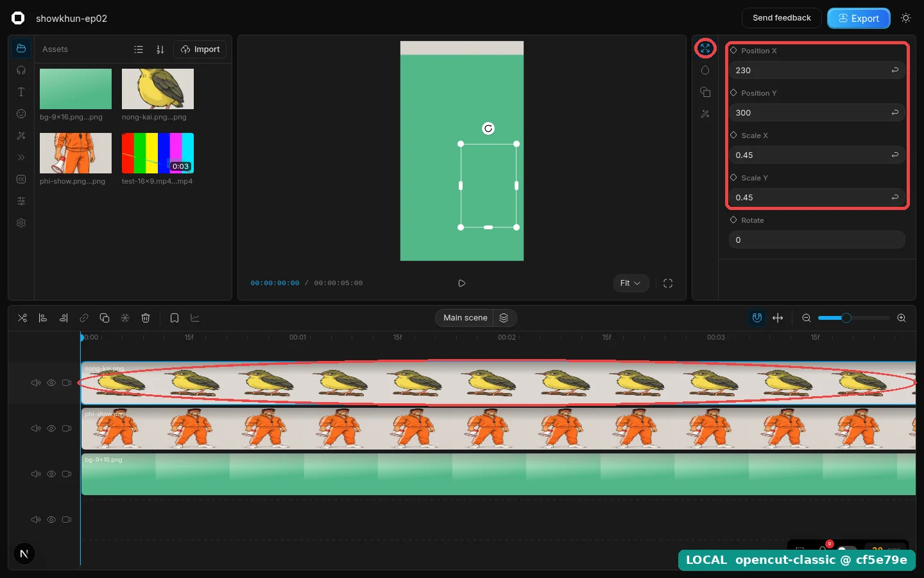
Task: Open the Captions tab in the sidebar
Action: 21,179
